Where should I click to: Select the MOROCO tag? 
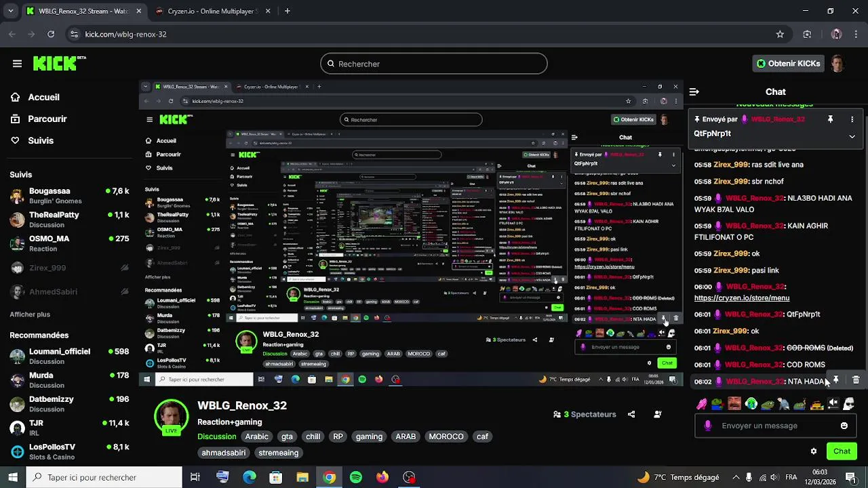point(446,436)
